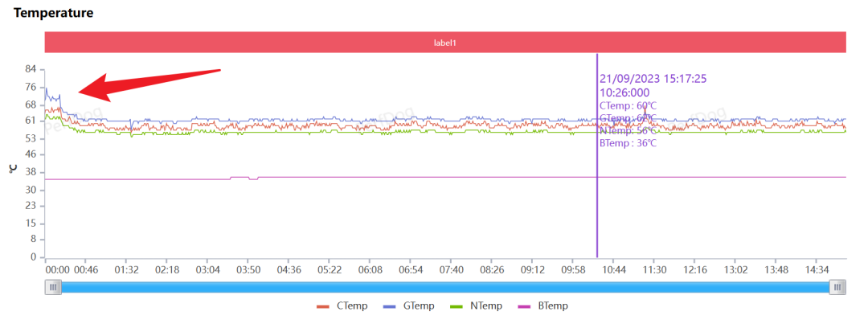Click the purple vertical cursor line
Image resolution: width=868 pixels, height=320 pixels.
(x=596, y=155)
